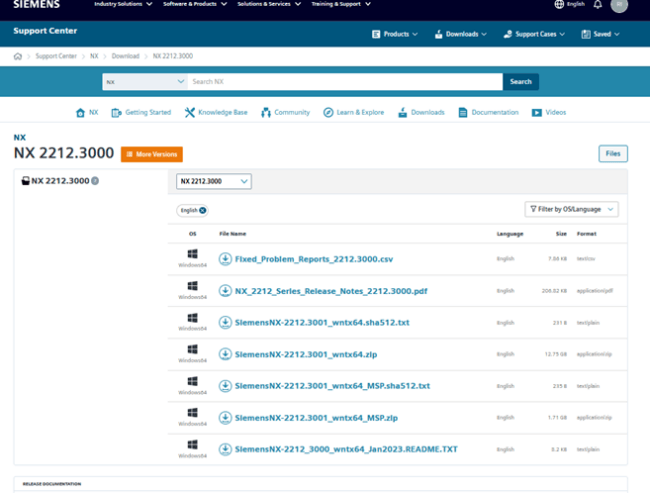Click the Siemens logo

click(36, 5)
